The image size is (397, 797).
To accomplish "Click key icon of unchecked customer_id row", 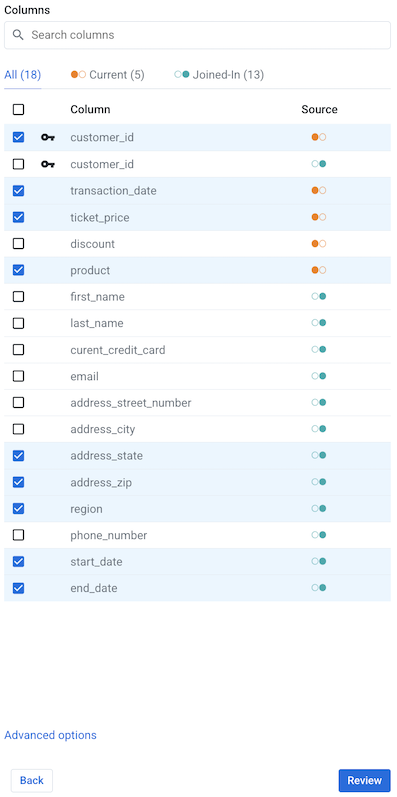I will [x=48, y=164].
